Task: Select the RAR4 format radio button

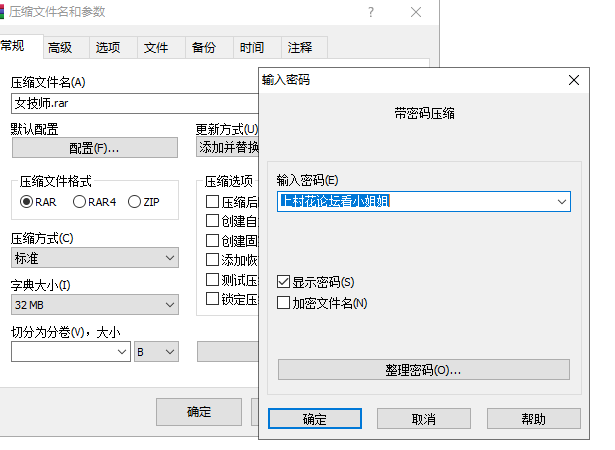Action: [x=79, y=202]
